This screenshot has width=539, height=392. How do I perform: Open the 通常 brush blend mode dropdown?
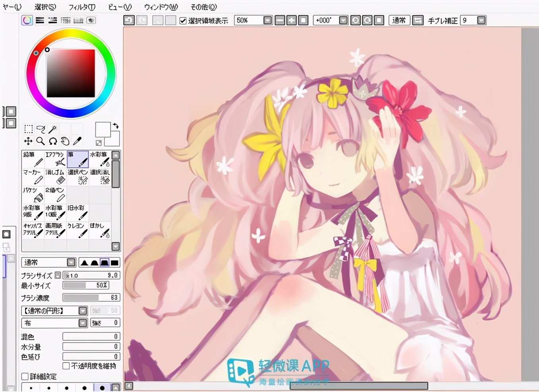pyautogui.click(x=71, y=262)
